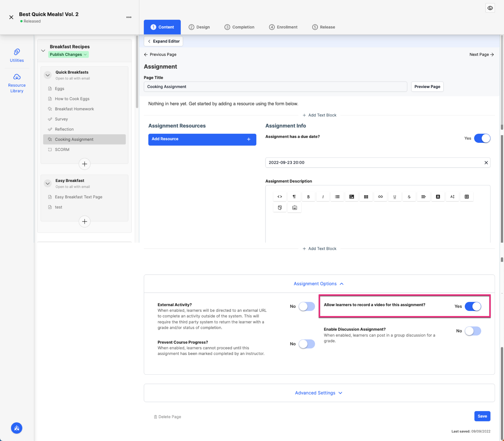Expand the Advanced Settings panel
Image resolution: width=504 pixels, height=441 pixels.
point(319,393)
